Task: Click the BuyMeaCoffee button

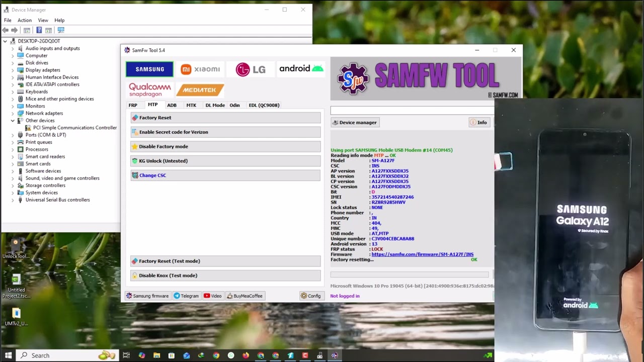Action: (x=245, y=296)
